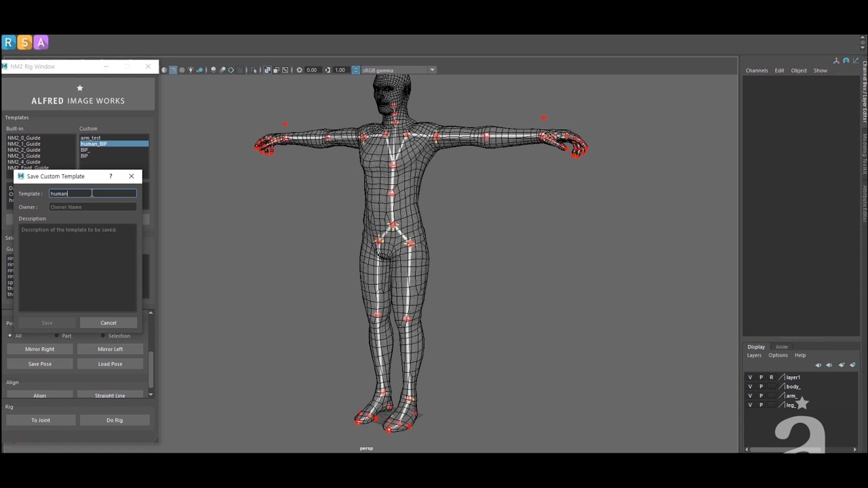Screen dimensions: 868x488
Task: Toggle the textured display checker icon
Action: pyautogui.click(x=182, y=70)
